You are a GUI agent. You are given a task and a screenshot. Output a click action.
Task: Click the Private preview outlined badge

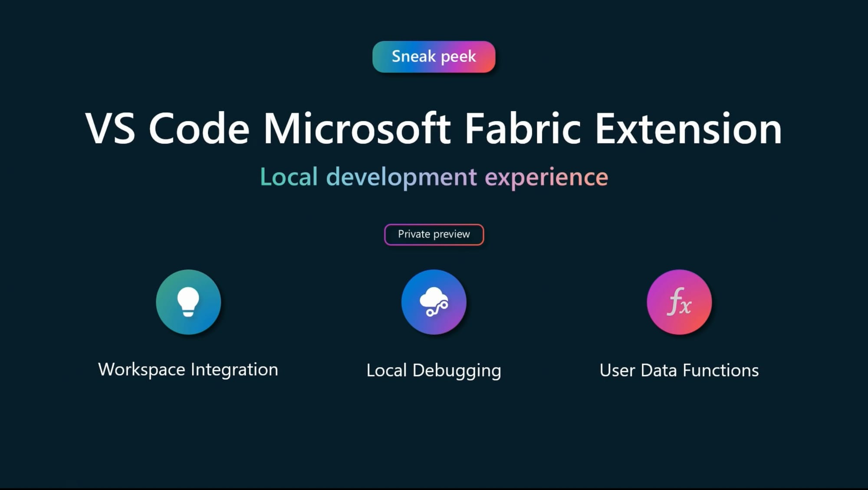434,235
